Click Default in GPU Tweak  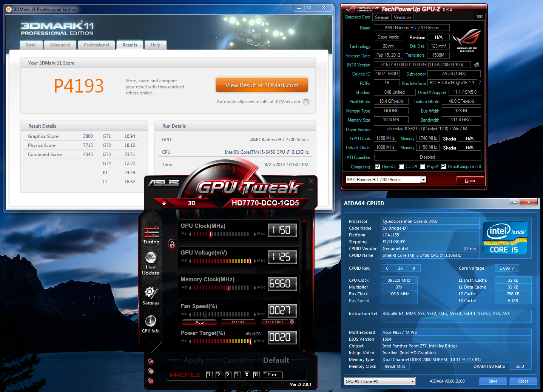click(276, 360)
